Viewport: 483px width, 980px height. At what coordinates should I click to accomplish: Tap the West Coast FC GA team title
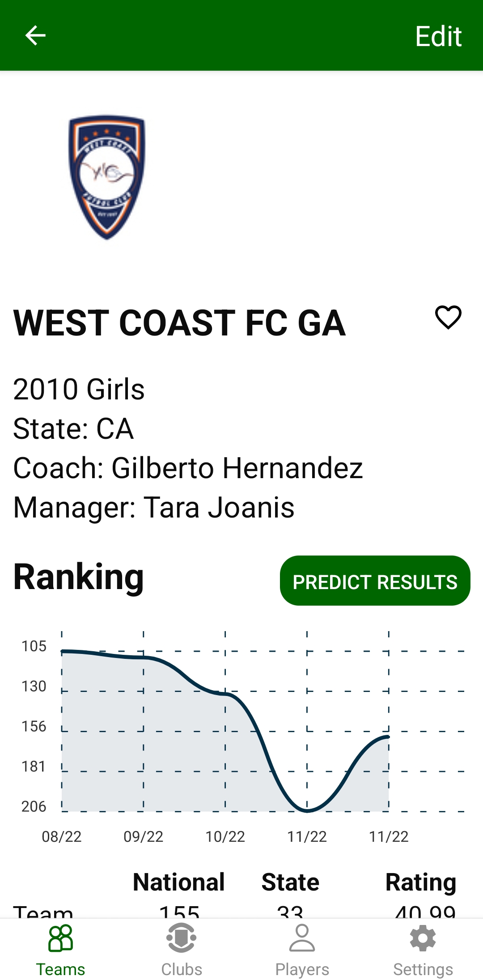179,323
